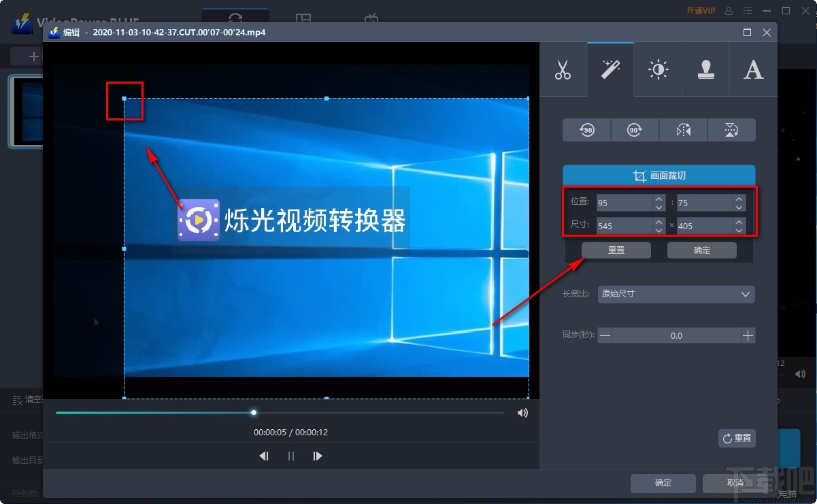The image size is (817, 504).
Task: Click the 画面裁切 crop button
Action: click(658, 175)
